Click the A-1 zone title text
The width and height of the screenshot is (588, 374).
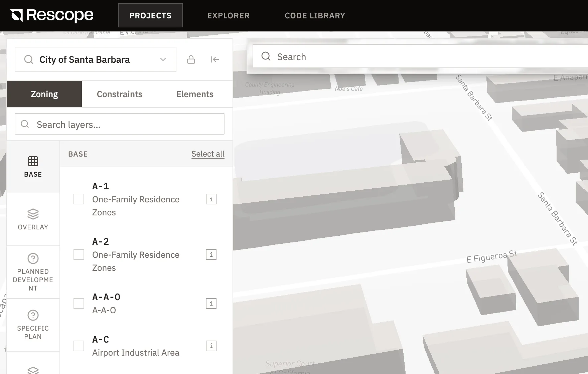[101, 186]
